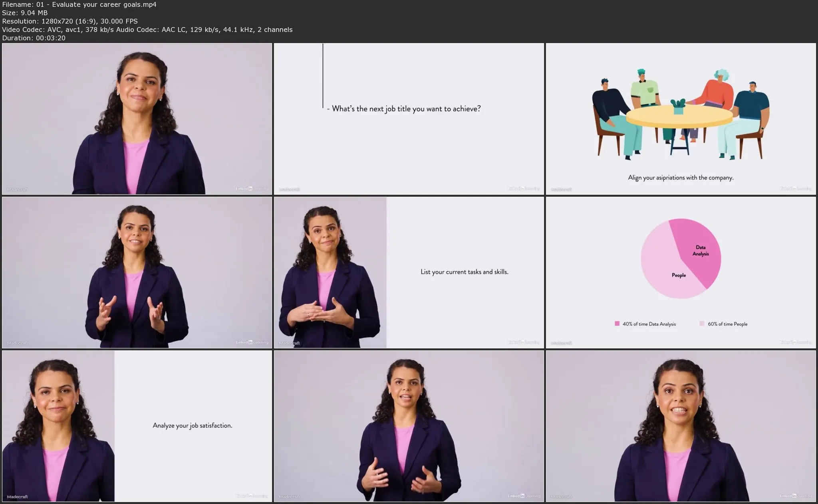This screenshot has height=504, width=818.
Task: Click the filename text in the header
Action: point(79,4)
